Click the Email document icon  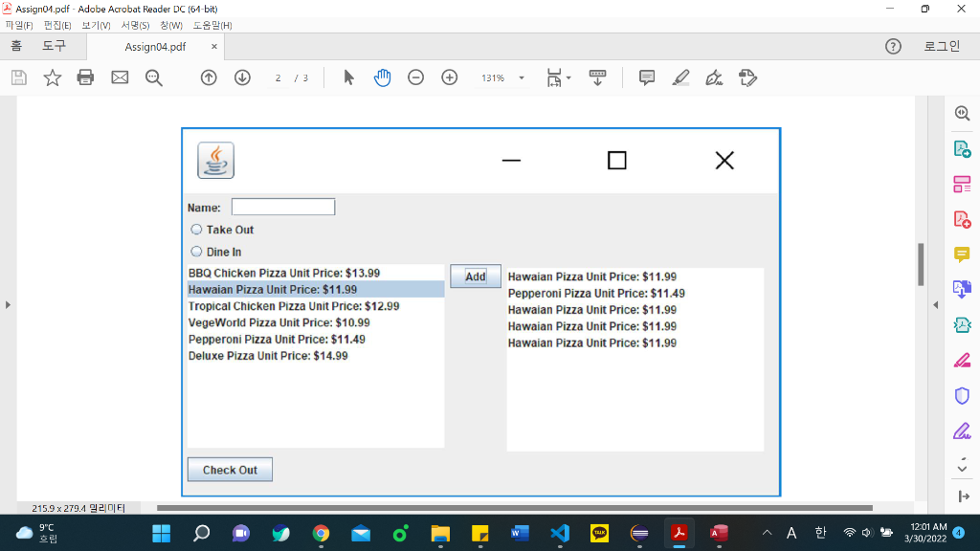pyautogui.click(x=119, y=77)
